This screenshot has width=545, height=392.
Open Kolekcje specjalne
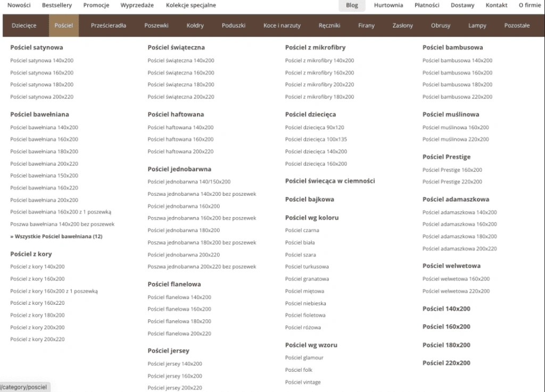(x=191, y=5)
